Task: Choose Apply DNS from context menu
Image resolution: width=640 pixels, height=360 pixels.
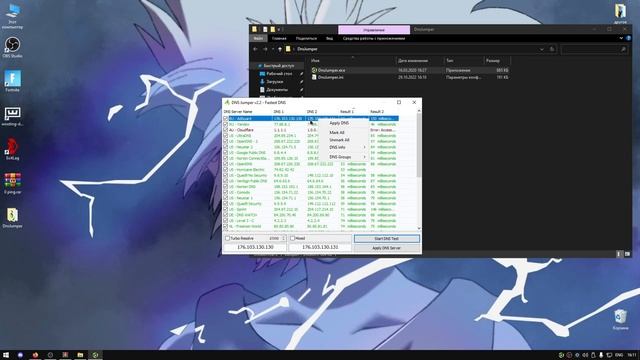Action: [x=339, y=123]
